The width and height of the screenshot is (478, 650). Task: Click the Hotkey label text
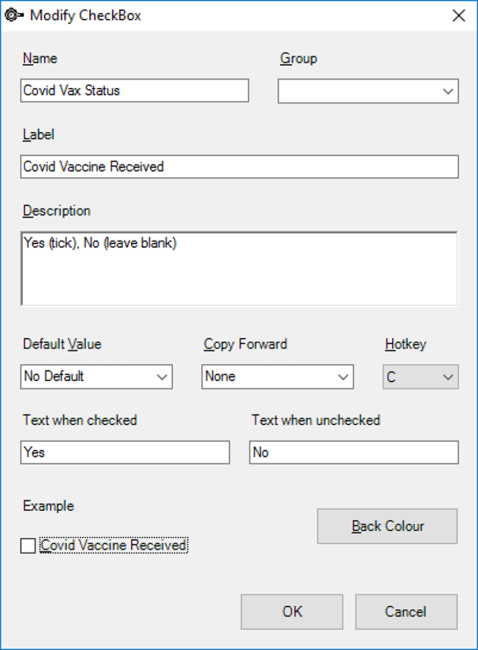405,344
